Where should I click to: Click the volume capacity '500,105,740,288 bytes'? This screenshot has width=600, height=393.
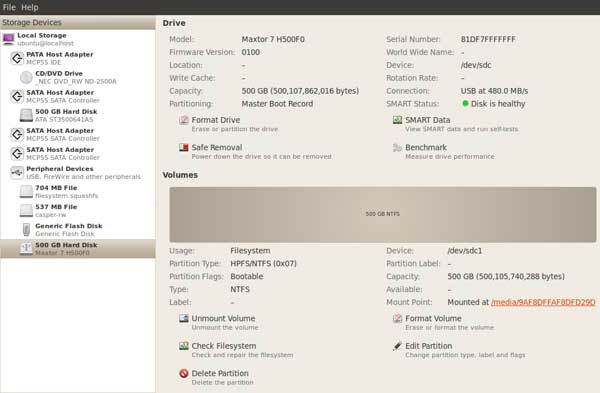[521, 277]
